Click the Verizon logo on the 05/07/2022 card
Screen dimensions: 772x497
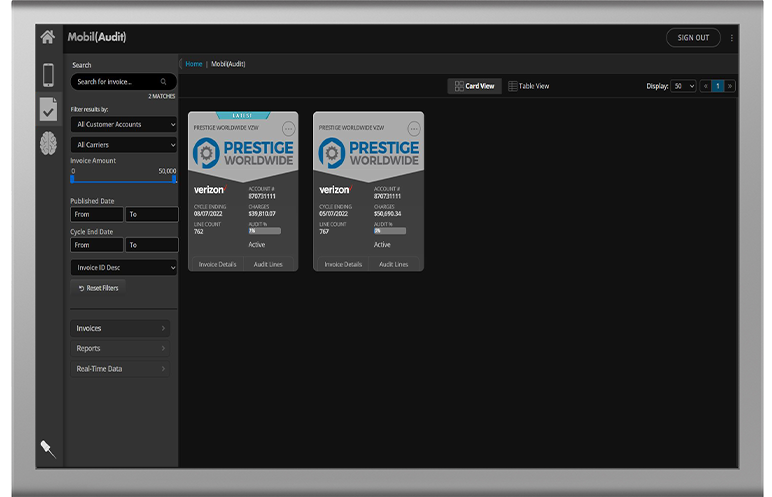336,190
